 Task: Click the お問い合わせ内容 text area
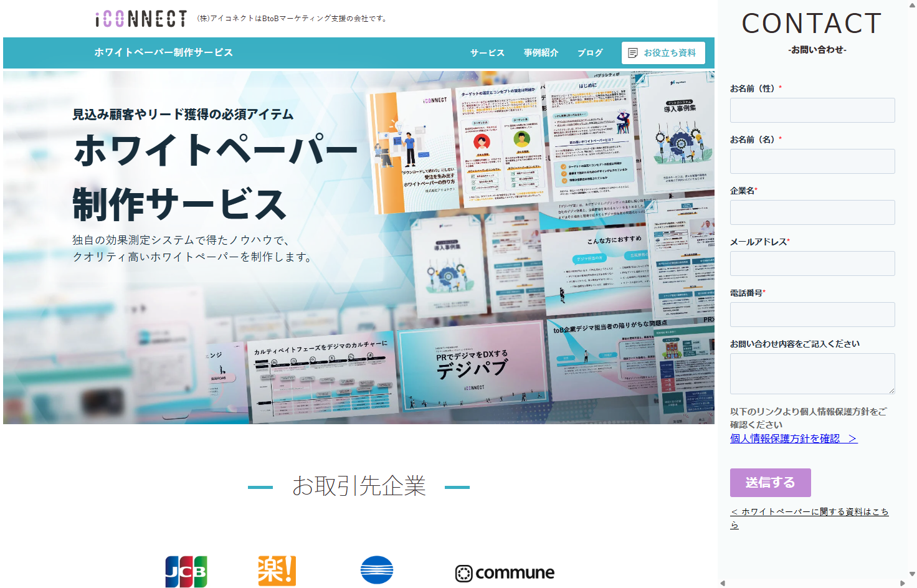click(812, 372)
